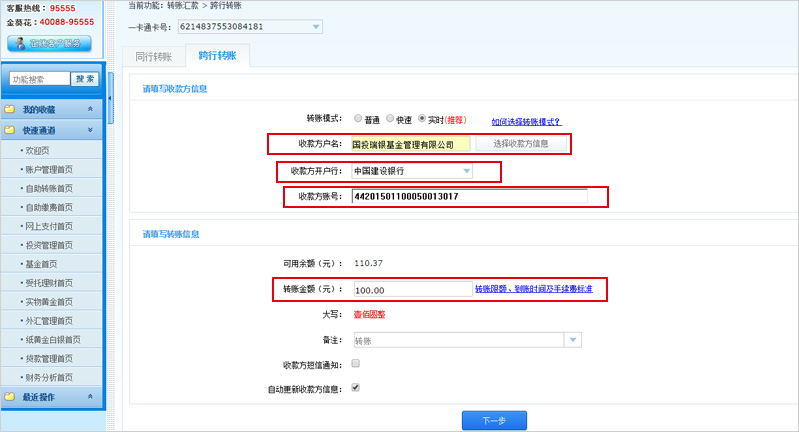
Task: Collapse 我的收藏 using its chevron icon
Action: coord(90,109)
